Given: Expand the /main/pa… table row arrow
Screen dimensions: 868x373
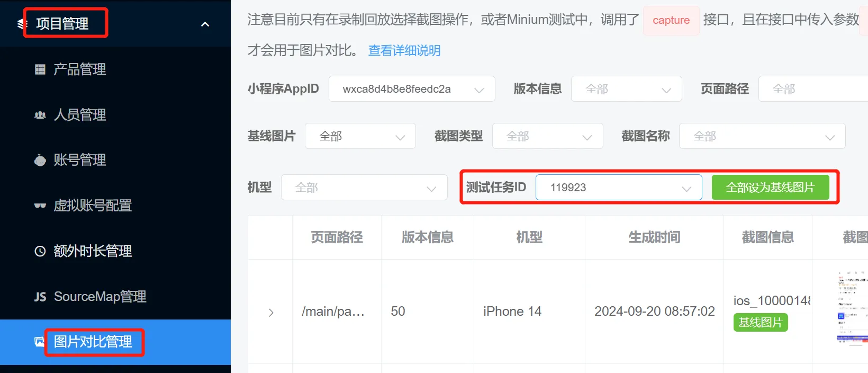Looking at the screenshot, I should click(x=271, y=313).
